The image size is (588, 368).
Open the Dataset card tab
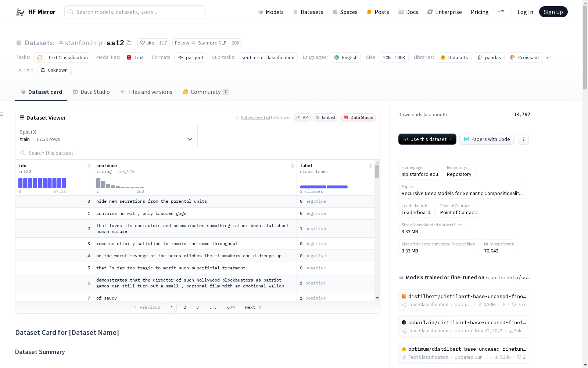(x=41, y=92)
